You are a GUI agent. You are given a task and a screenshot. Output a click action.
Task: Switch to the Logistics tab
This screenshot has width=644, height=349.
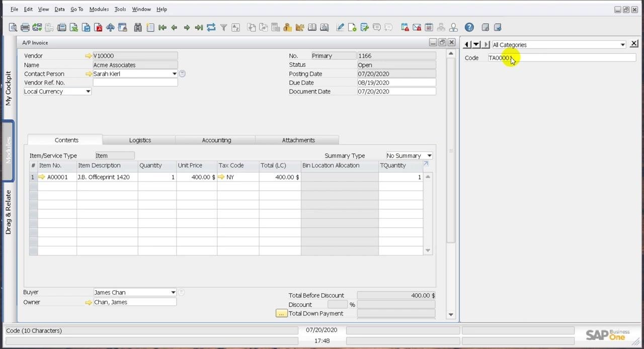[140, 140]
